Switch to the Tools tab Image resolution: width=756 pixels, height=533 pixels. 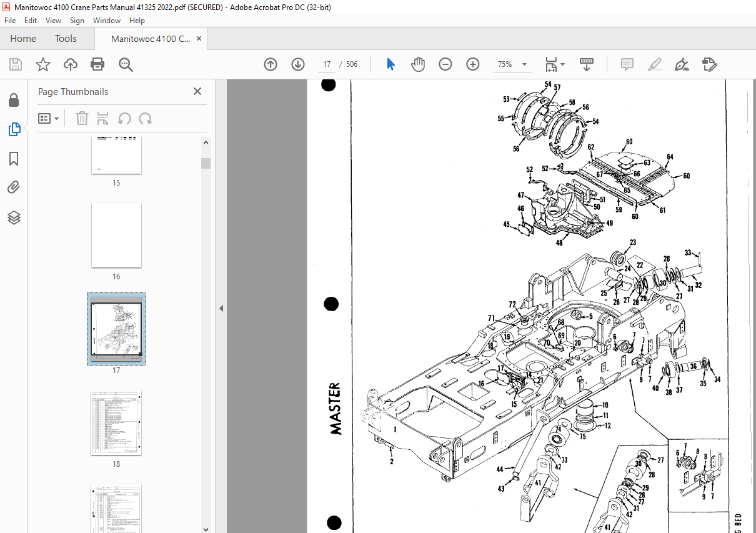66,39
